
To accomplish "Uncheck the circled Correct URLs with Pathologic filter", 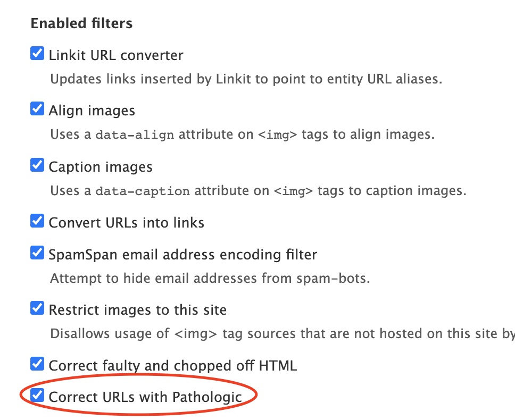I will (37, 394).
